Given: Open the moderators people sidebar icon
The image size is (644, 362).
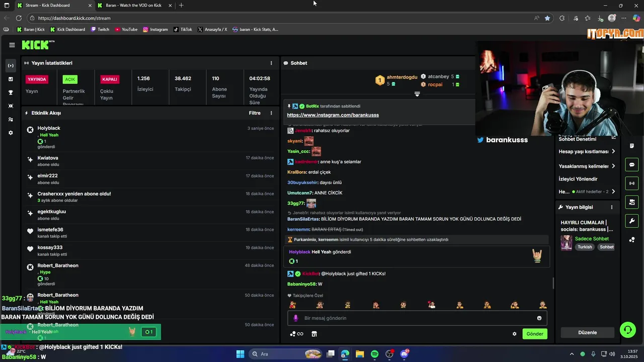Looking at the screenshot, I should pyautogui.click(x=11, y=120).
